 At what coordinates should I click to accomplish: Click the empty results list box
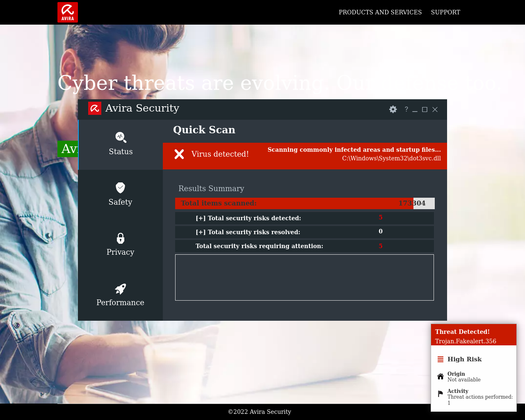pos(304,277)
